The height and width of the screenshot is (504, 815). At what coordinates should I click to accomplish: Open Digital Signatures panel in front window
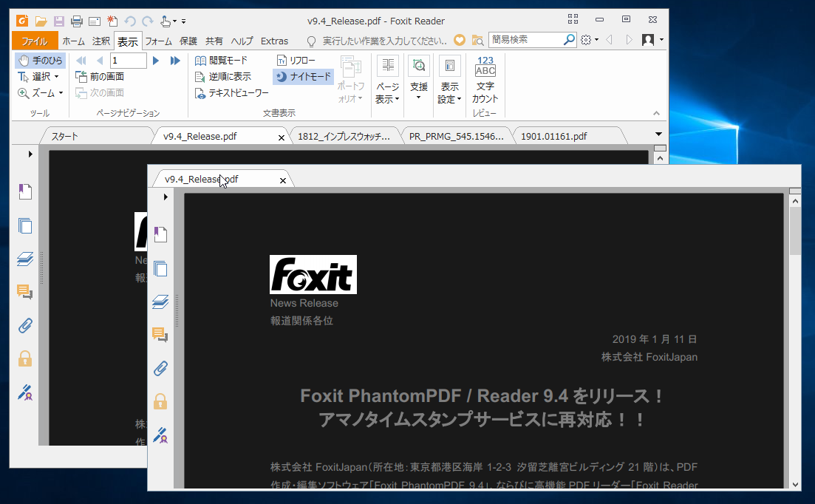coord(160,435)
